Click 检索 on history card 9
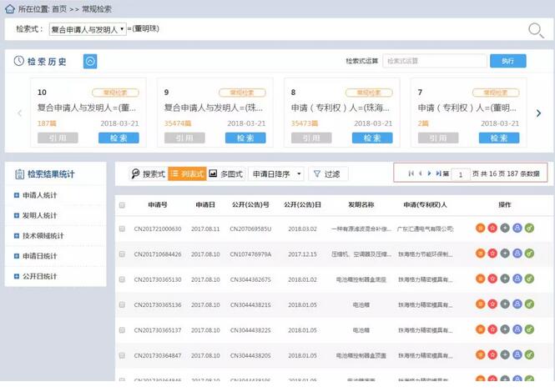 [245, 138]
